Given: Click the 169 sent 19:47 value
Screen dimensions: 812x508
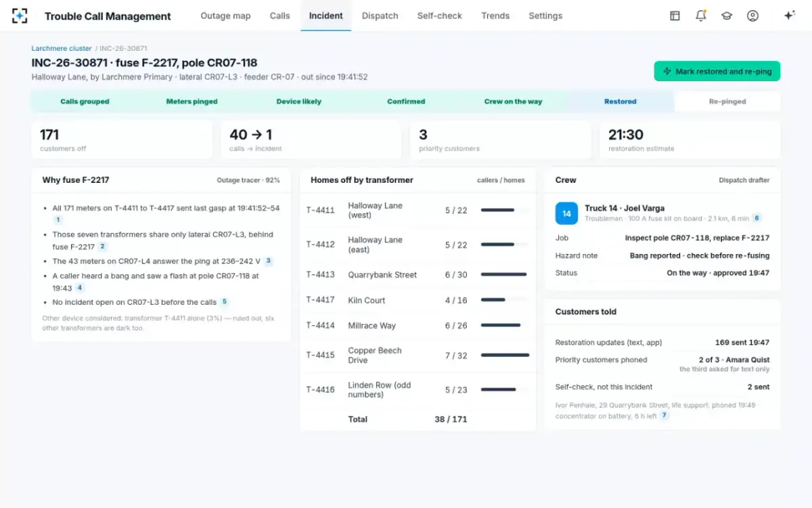Looking at the screenshot, I should [742, 343].
